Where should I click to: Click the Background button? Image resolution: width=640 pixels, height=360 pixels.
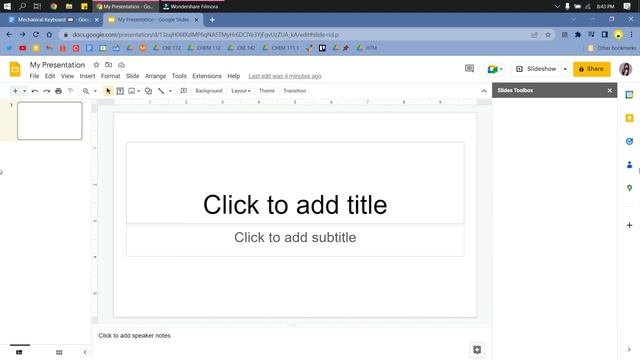[209, 91]
